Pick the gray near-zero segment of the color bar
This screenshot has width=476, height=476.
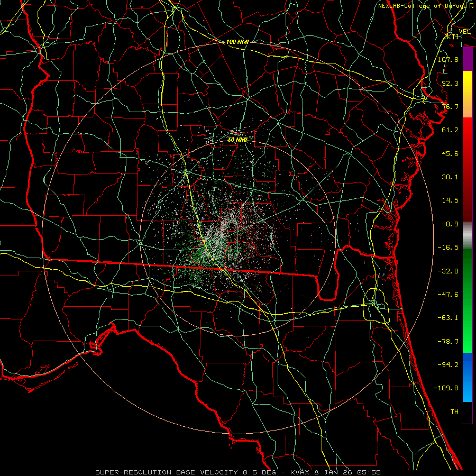click(x=467, y=235)
